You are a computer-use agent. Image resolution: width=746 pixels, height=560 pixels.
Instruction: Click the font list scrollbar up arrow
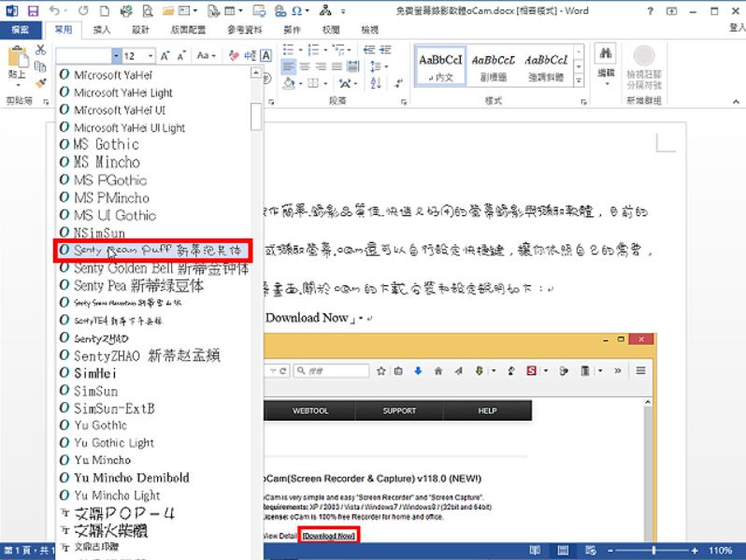[256, 72]
